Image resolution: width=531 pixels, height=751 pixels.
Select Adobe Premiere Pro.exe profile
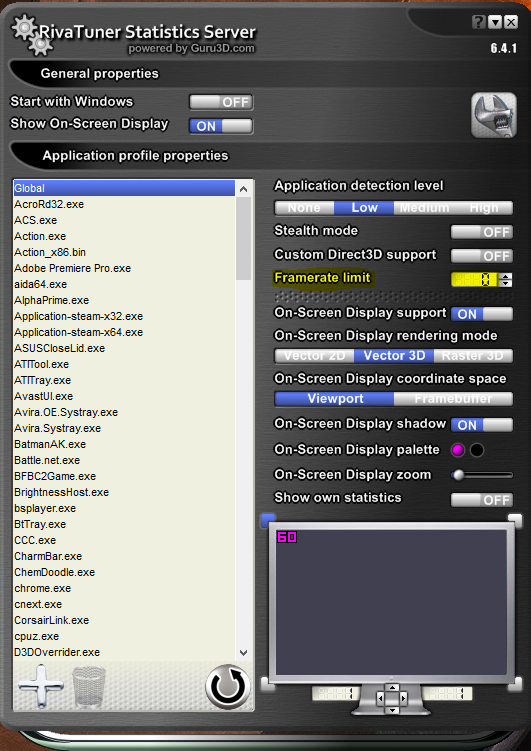pos(124,268)
